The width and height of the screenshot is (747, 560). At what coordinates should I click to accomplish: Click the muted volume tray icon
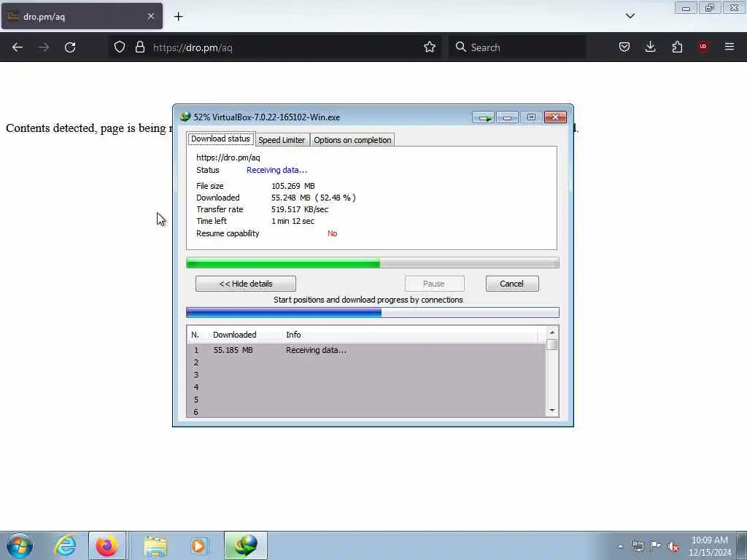(673, 546)
